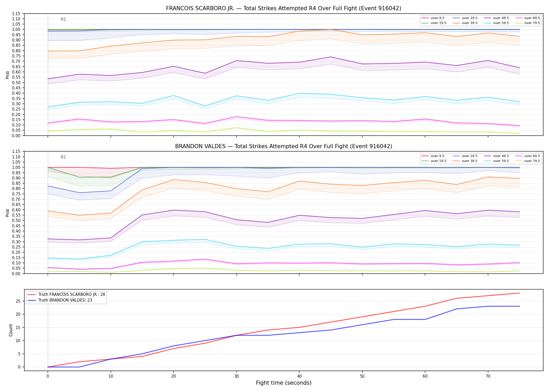Click '1.15' tick on Valdes chart Prob axis
The height and width of the screenshot is (392, 549).
[x=16, y=152]
